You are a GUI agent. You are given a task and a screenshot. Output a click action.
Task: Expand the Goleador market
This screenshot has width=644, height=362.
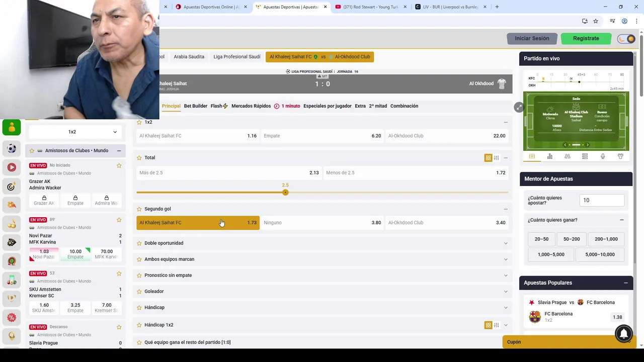coord(506,291)
